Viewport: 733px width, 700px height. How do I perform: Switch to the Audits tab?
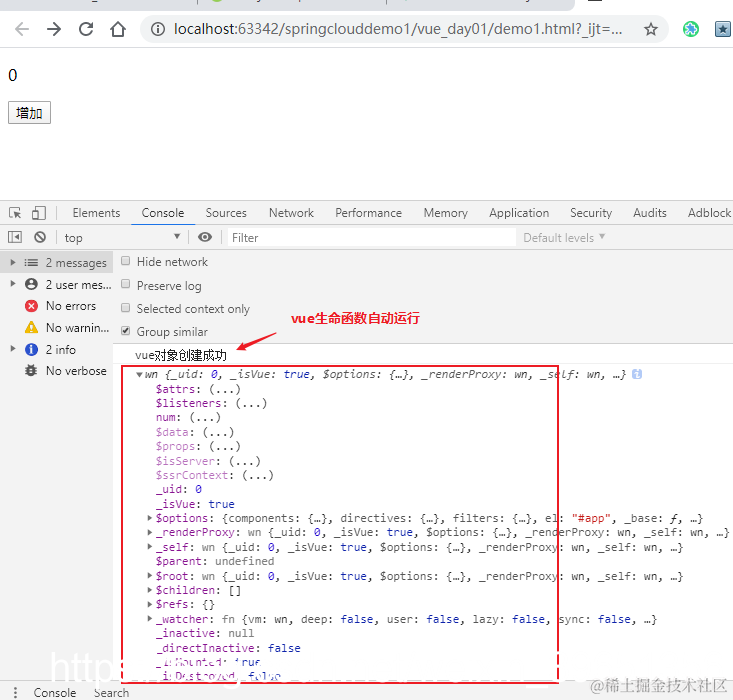pos(650,213)
